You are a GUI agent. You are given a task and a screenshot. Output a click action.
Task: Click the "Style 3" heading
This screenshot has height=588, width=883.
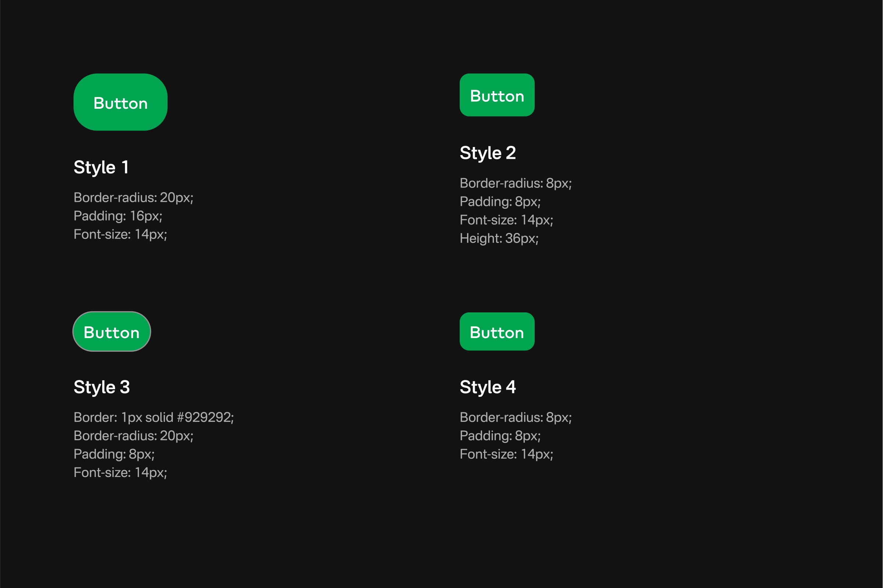coord(102,387)
